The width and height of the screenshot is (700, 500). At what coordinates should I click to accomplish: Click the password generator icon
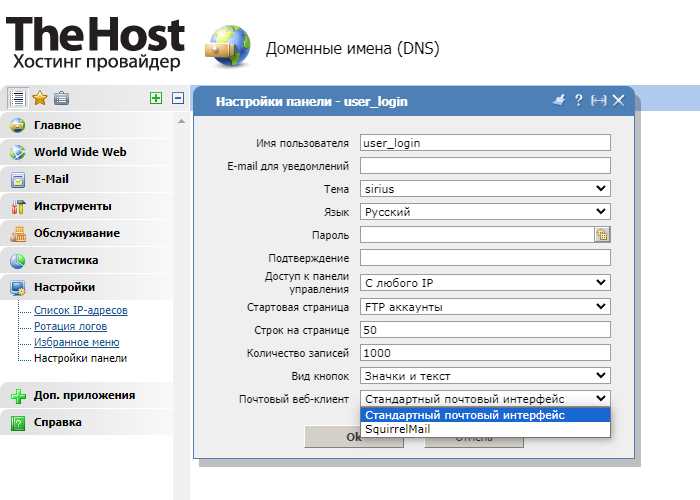pyautogui.click(x=602, y=234)
